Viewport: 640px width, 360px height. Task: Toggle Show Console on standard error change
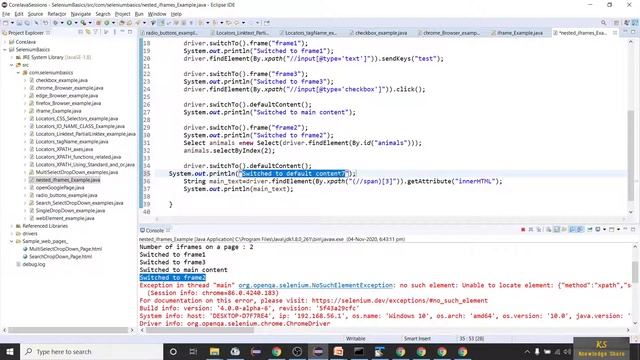click(x=580, y=230)
